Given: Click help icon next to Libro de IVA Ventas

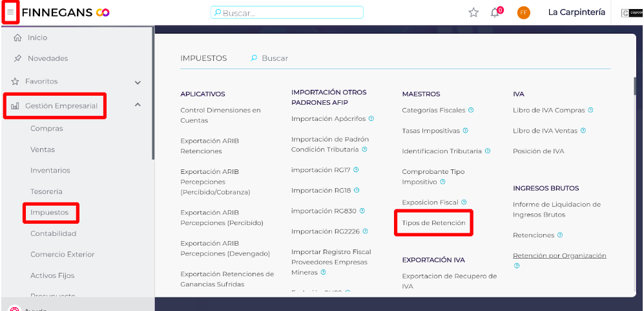Looking at the screenshot, I should (583, 131).
